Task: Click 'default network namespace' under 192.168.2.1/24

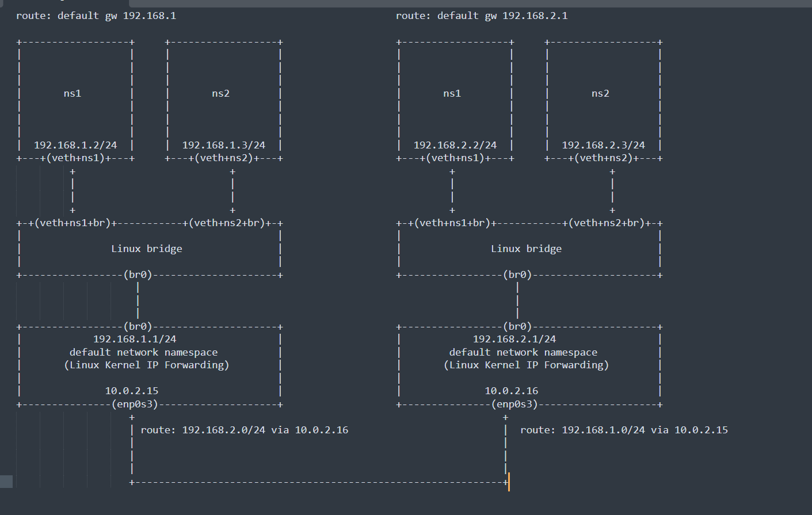Action: click(x=524, y=352)
